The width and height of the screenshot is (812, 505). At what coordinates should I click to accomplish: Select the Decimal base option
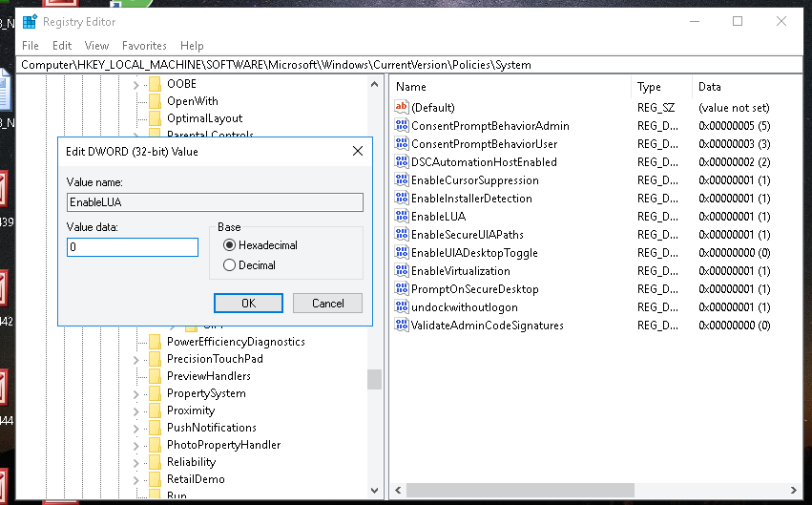[229, 265]
